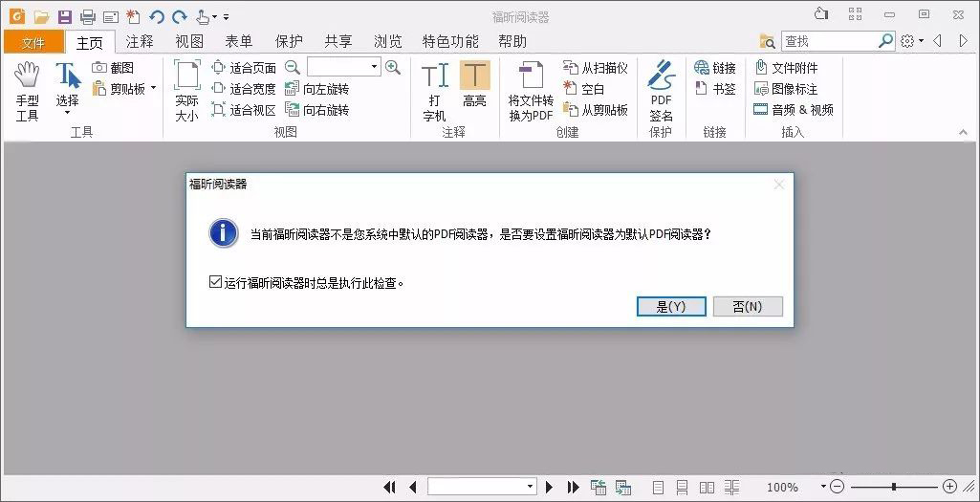The image size is (980, 502).
Task: Take a snapshot with 截图
Action: pos(113,68)
